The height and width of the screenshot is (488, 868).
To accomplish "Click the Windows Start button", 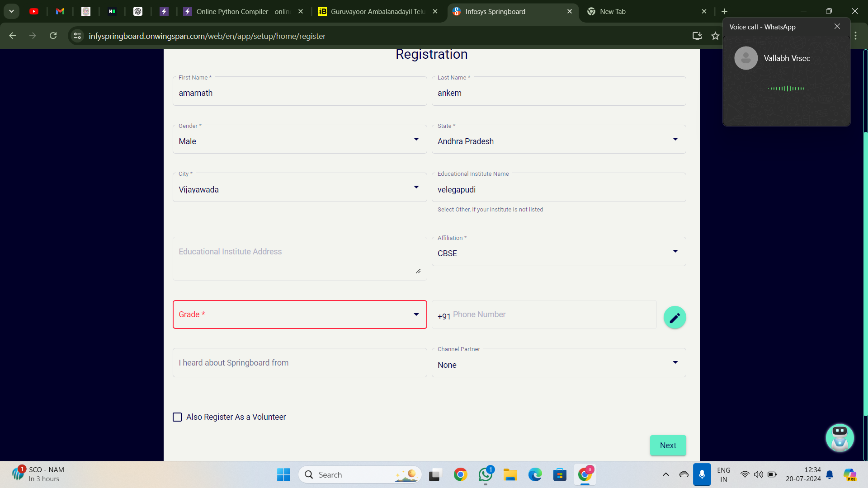I will [283, 474].
